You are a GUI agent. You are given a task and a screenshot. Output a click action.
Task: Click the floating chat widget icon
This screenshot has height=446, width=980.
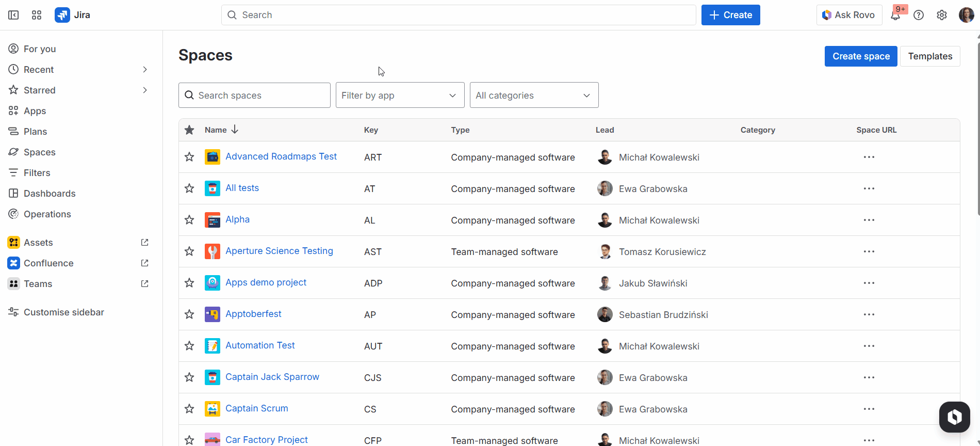coord(955,417)
